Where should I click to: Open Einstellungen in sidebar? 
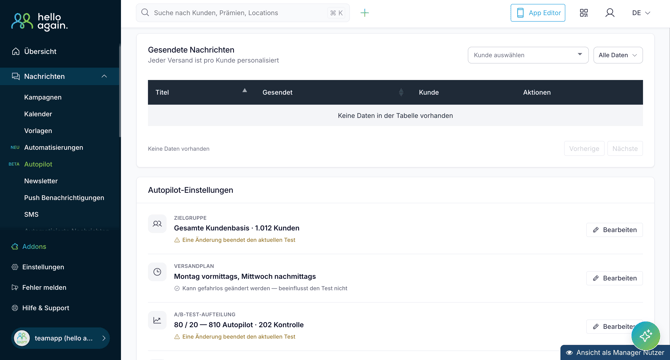pyautogui.click(x=43, y=267)
